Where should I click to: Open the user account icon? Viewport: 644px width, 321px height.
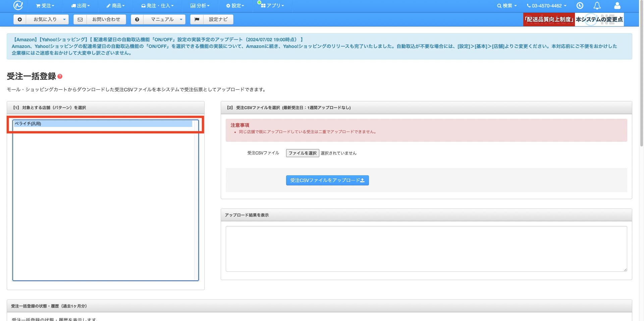click(617, 6)
